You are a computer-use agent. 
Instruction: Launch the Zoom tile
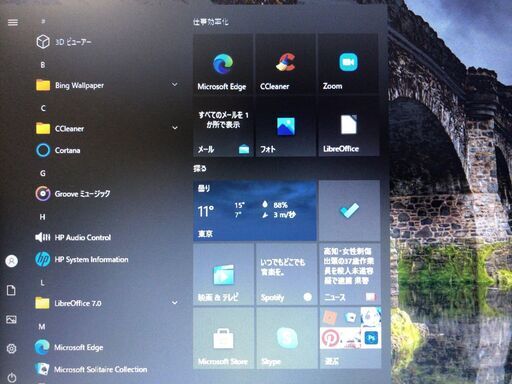348,63
